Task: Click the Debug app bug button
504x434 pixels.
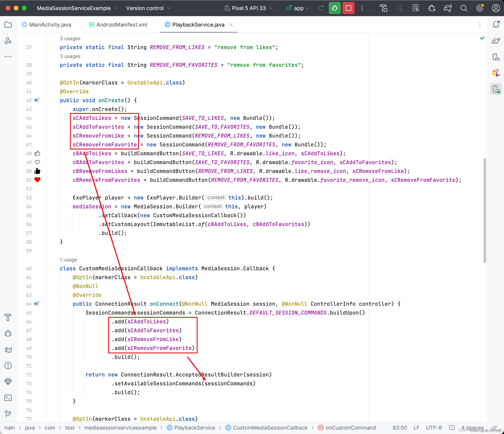Action: tap(334, 8)
